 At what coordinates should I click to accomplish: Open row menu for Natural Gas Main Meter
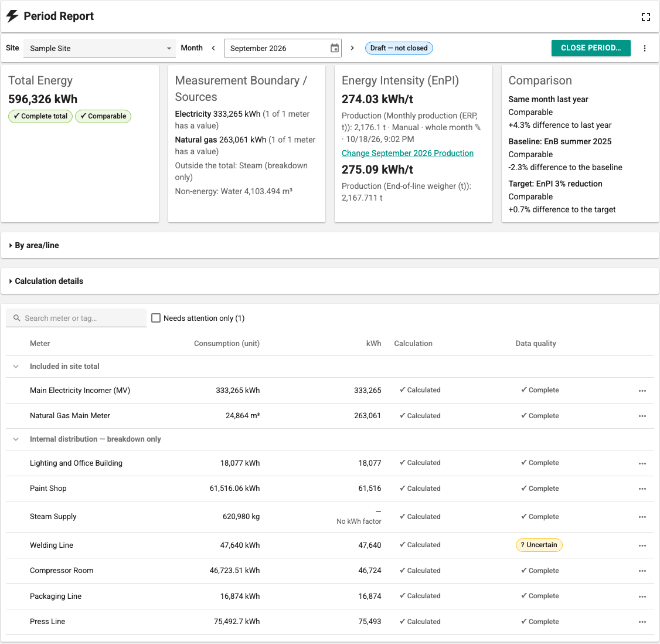click(x=642, y=416)
